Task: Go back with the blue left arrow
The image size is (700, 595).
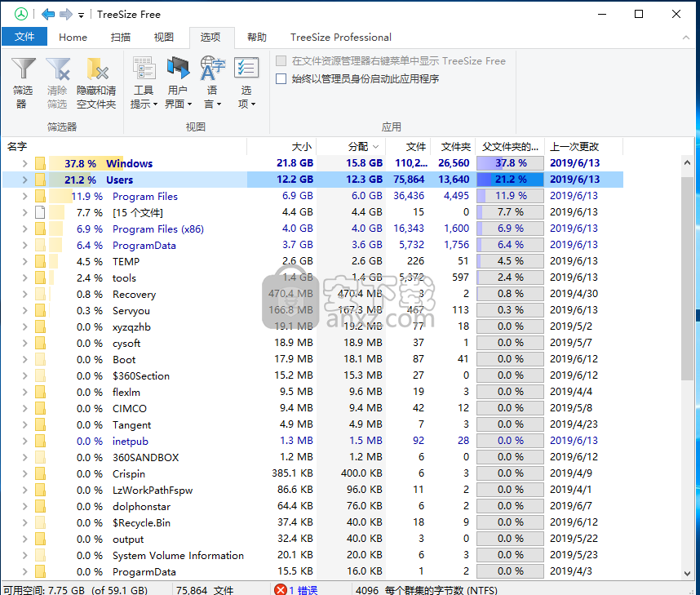Action: click(48, 15)
